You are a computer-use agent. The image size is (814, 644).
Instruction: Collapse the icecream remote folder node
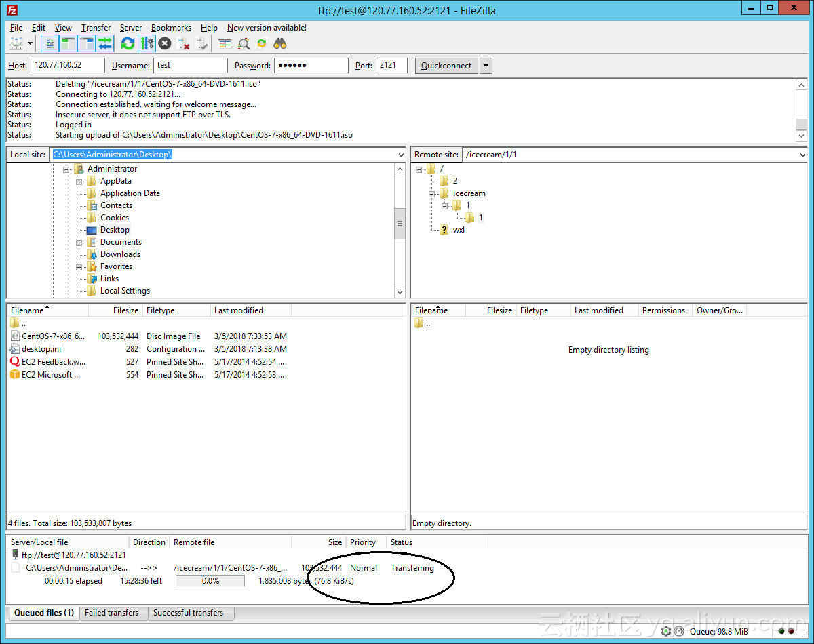tap(432, 194)
